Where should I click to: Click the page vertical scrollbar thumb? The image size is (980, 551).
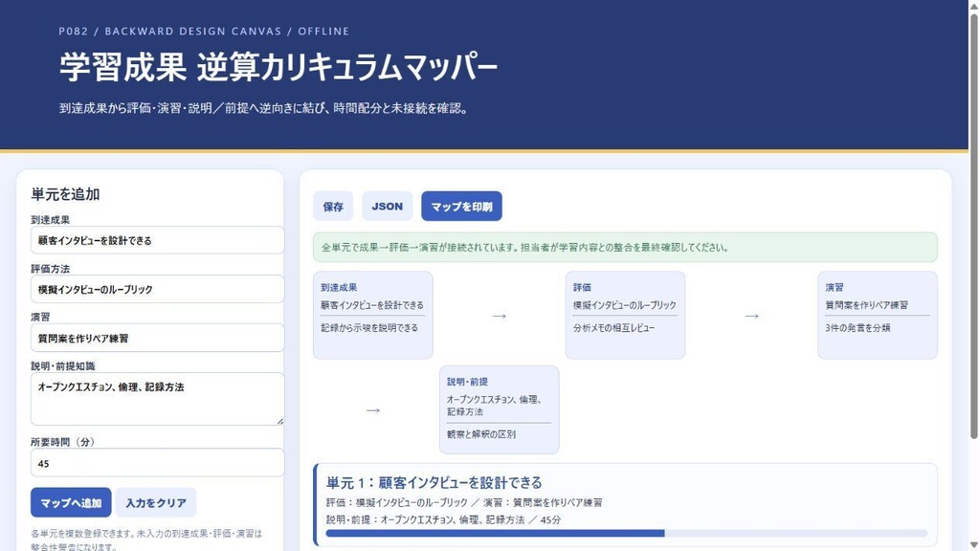point(973,226)
